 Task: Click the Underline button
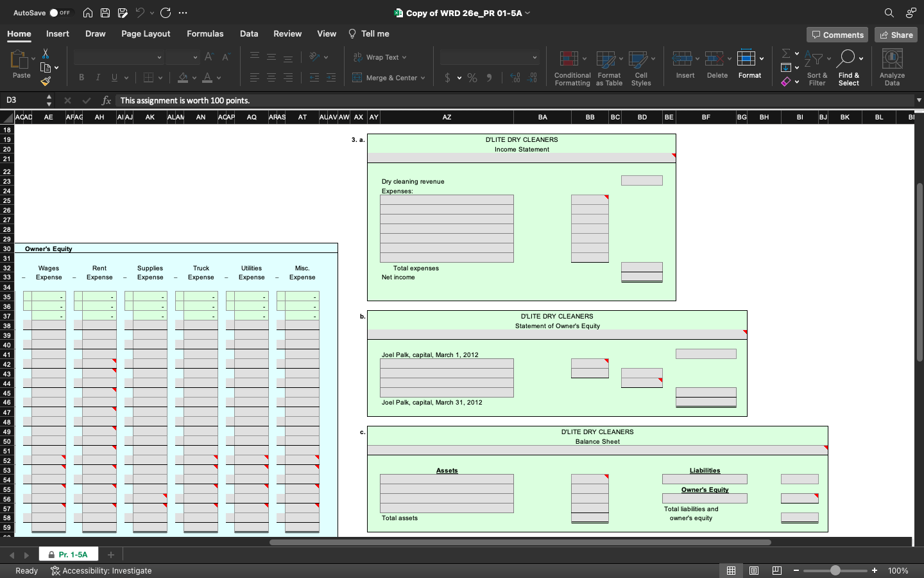114,77
